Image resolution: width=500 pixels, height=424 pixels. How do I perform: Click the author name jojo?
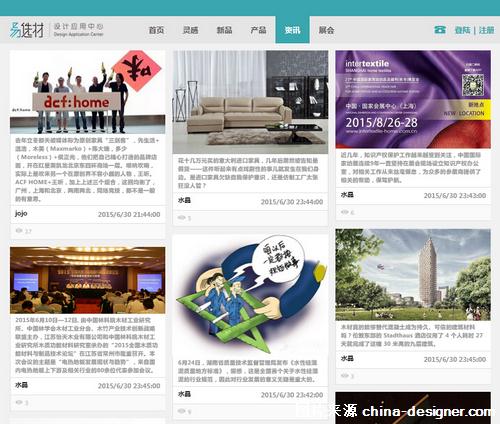(x=21, y=214)
